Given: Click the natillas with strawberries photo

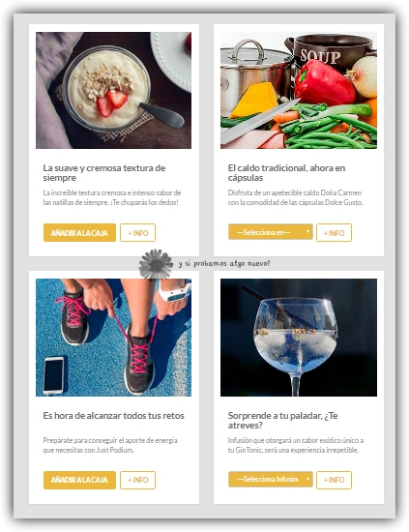Looking at the screenshot, I should click(114, 90).
